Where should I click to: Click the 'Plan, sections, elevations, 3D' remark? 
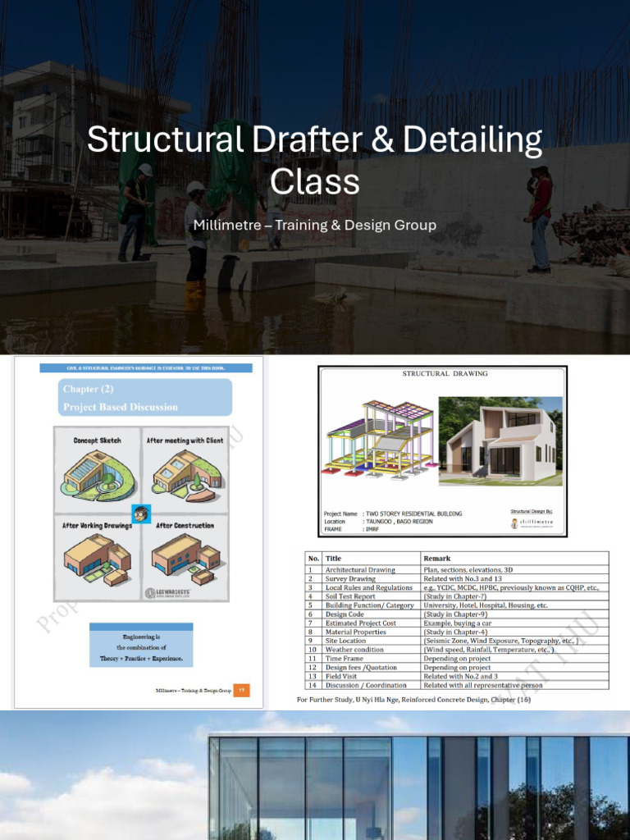pyautogui.click(x=468, y=570)
